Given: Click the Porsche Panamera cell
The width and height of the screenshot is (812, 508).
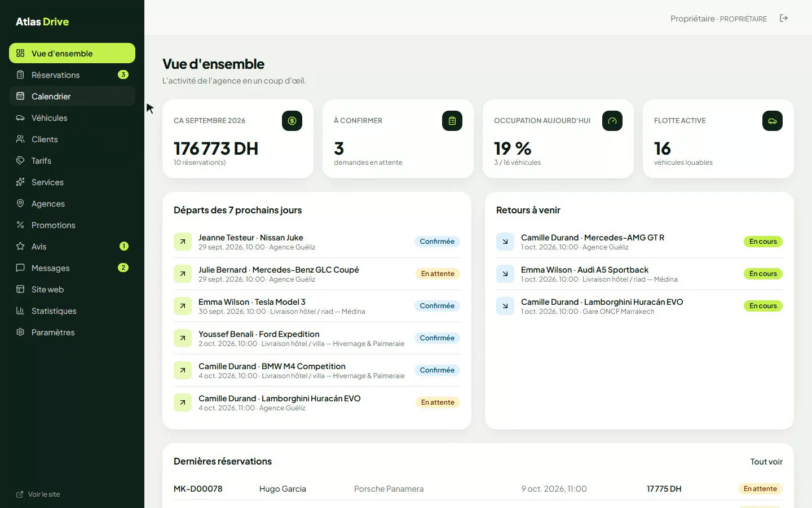Looking at the screenshot, I should 389,489.
